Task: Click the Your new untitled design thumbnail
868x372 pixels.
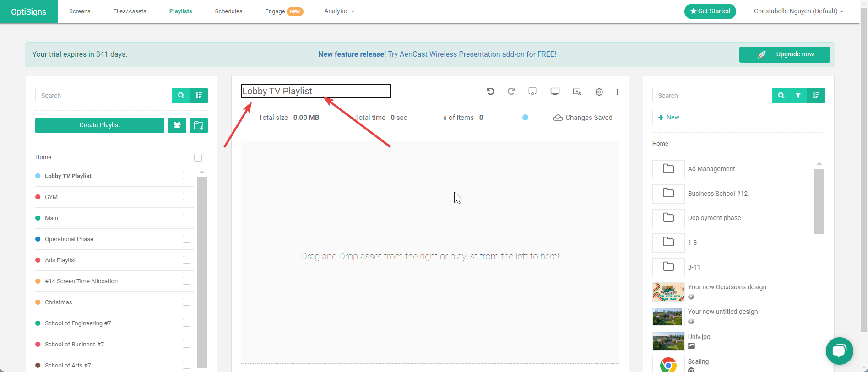Action: pos(668,317)
